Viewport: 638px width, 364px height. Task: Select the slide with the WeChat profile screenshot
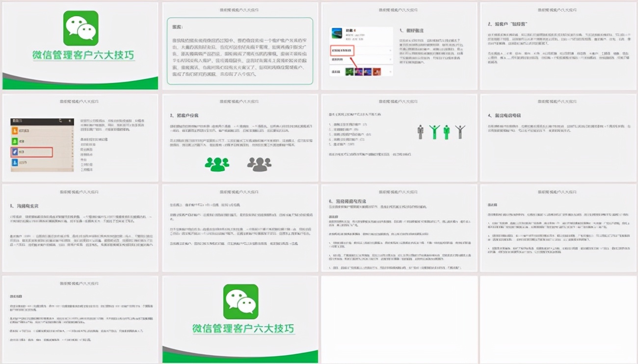click(x=399, y=46)
